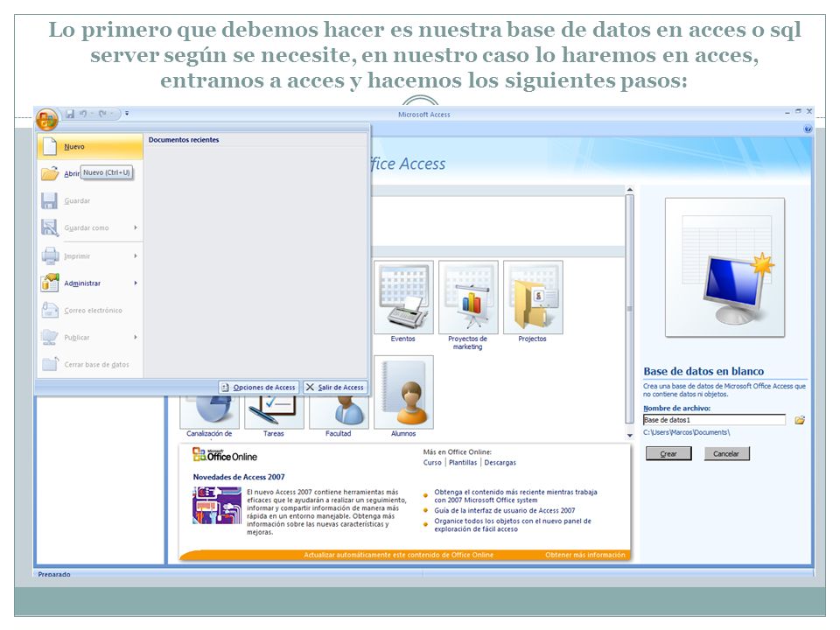The width and height of the screenshot is (840, 630).
Task: Select the Eventos template thumbnail
Action: click(x=403, y=297)
